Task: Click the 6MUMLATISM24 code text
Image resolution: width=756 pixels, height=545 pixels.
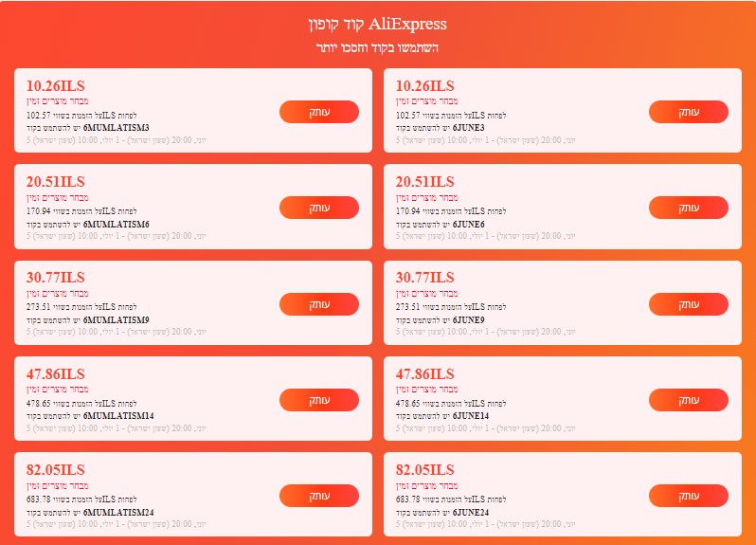Action: pyautogui.click(x=118, y=511)
